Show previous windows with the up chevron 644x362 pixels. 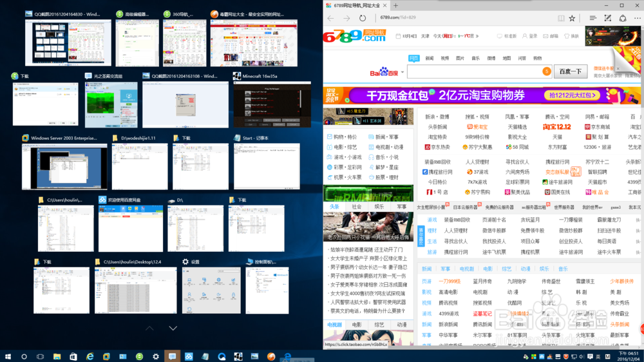[149, 328]
